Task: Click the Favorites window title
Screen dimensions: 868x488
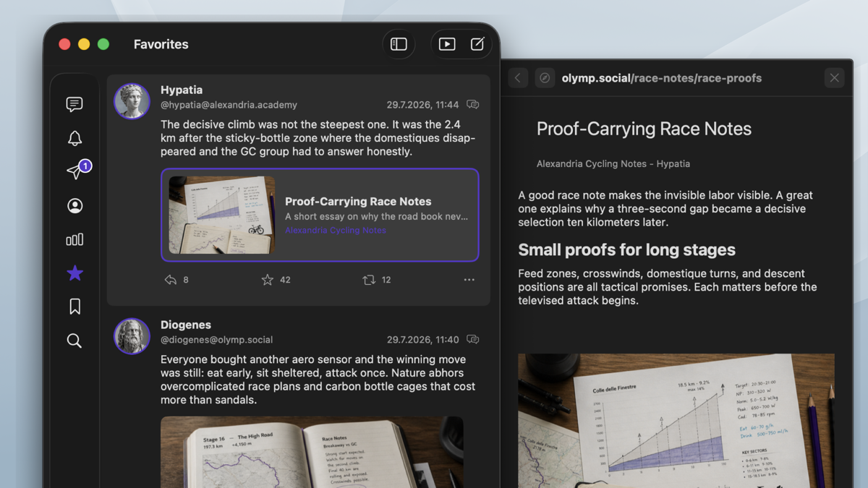Action: (x=161, y=44)
